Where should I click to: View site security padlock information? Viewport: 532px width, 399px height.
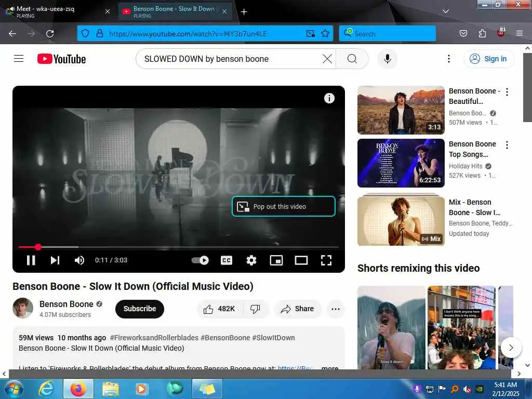point(99,34)
